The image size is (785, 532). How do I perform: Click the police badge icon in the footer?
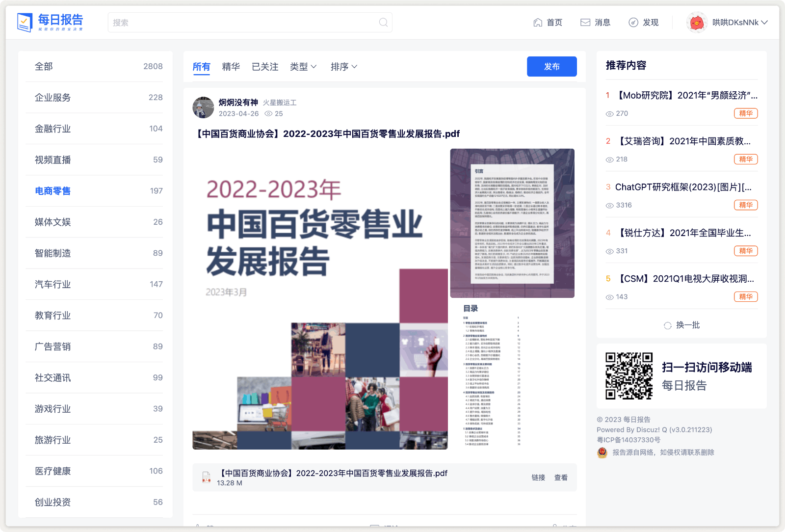point(602,453)
